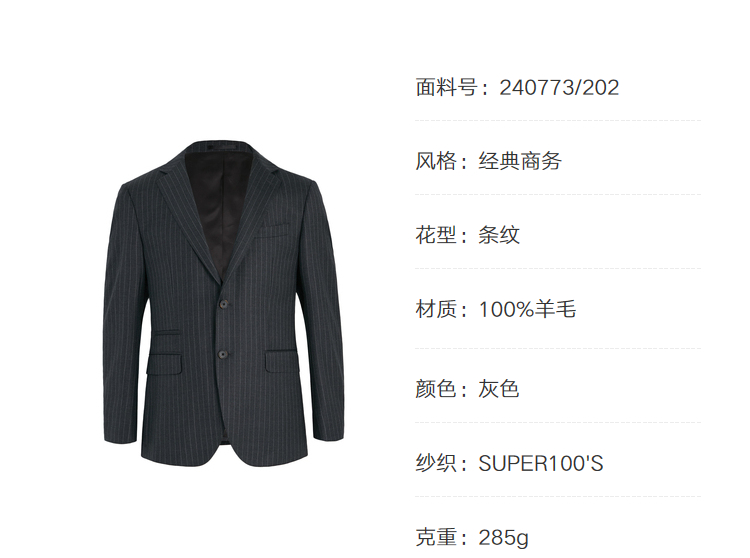The width and height of the screenshot is (750, 558).
Task: Click the 材质 label
Action: point(436,309)
